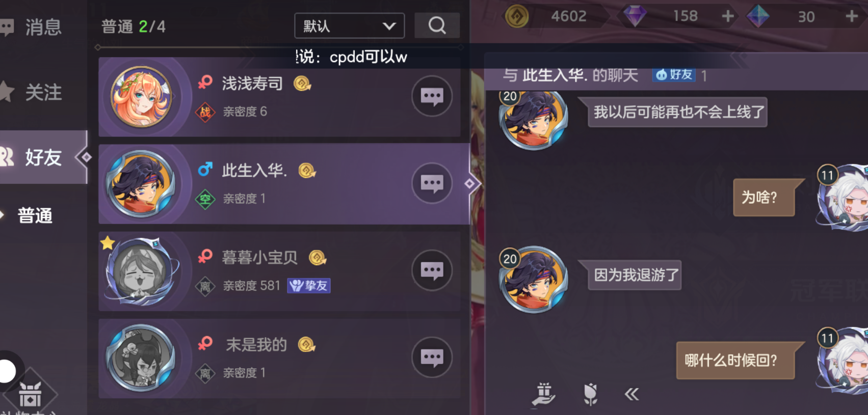The height and width of the screenshot is (415, 868).
Task: Open the 默认 sorting dropdown
Action: point(350,25)
